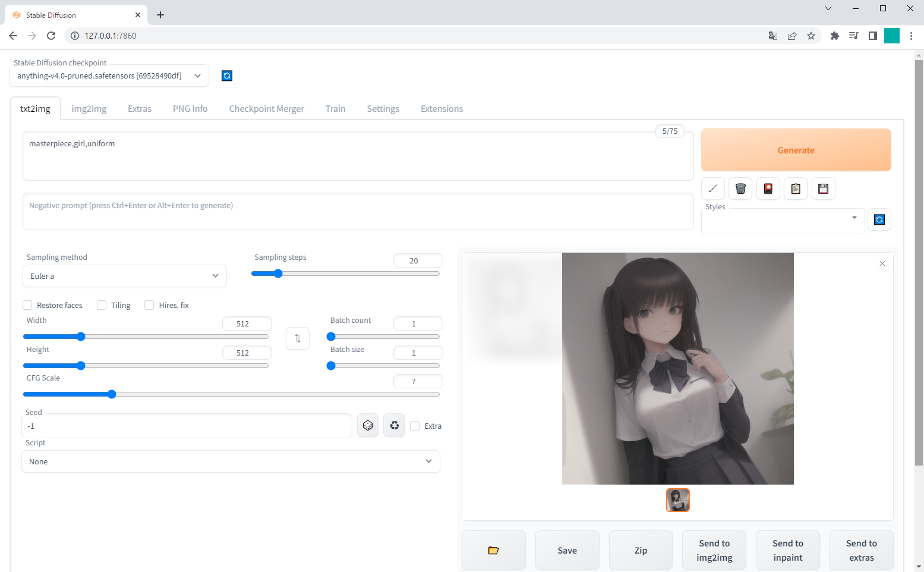Image resolution: width=924 pixels, height=572 pixels.
Task: Bookmark this page with the star icon
Action: pyautogui.click(x=811, y=36)
